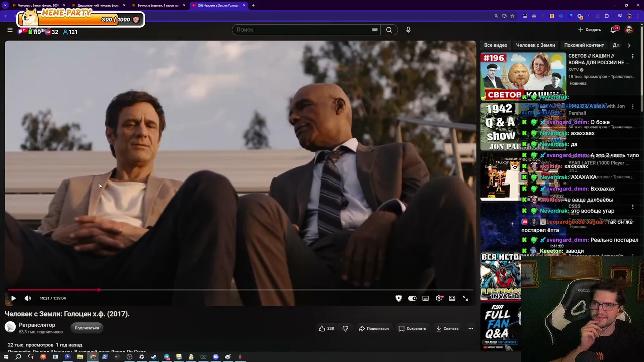Viewport: 644px width, 362px height.
Task: Select the Все видео filter chip
Action: tap(496, 45)
